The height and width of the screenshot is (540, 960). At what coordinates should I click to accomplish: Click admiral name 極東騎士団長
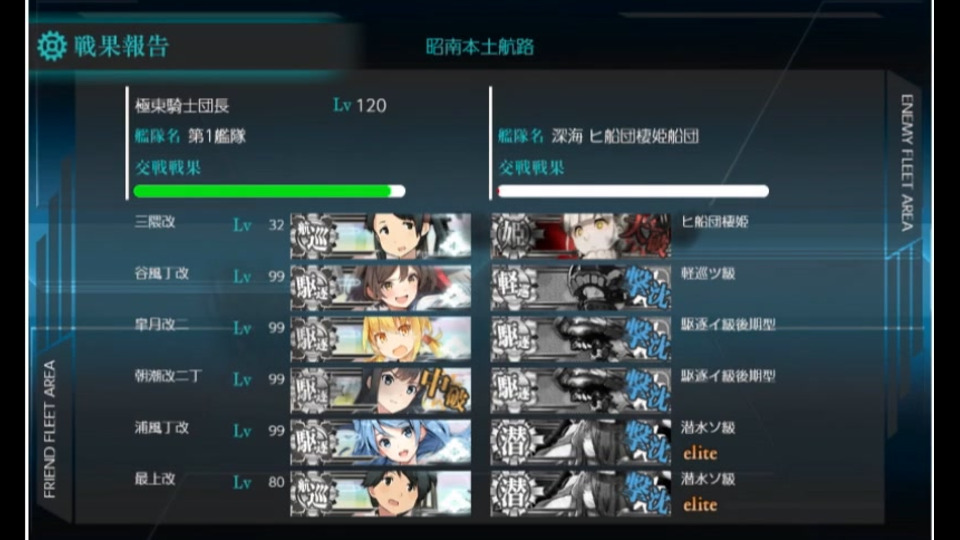click(x=182, y=105)
